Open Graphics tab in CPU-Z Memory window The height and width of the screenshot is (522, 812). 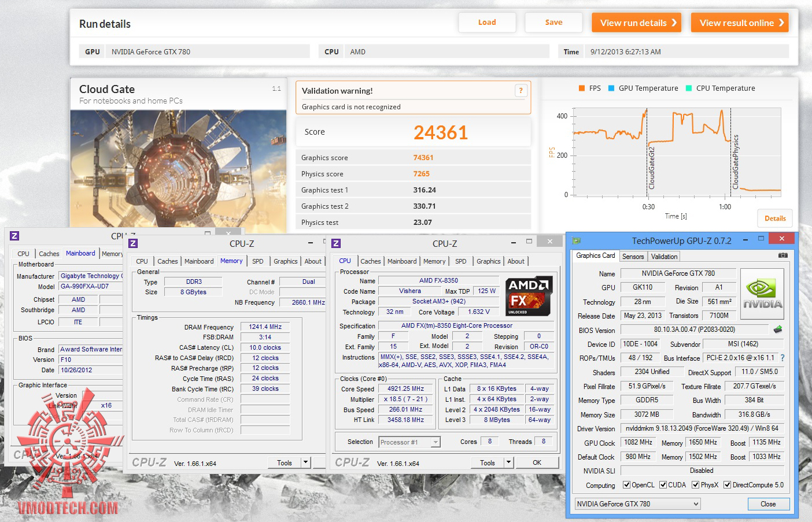pos(286,261)
